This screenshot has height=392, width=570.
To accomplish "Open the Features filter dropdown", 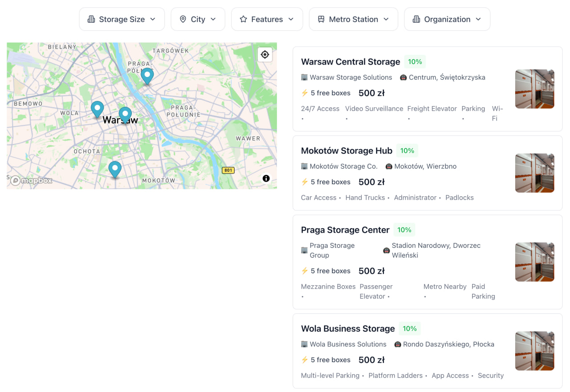I will coord(267,19).
